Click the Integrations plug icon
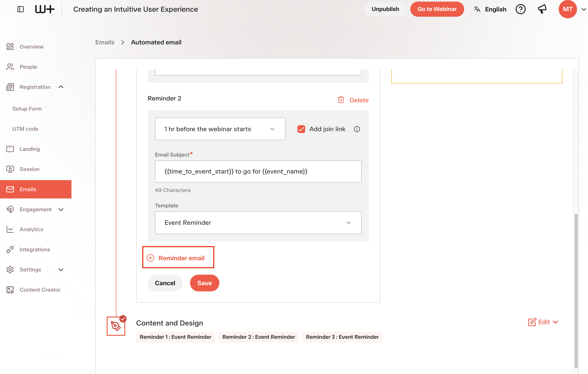Screen dimensions: 588x374 (x=10, y=249)
